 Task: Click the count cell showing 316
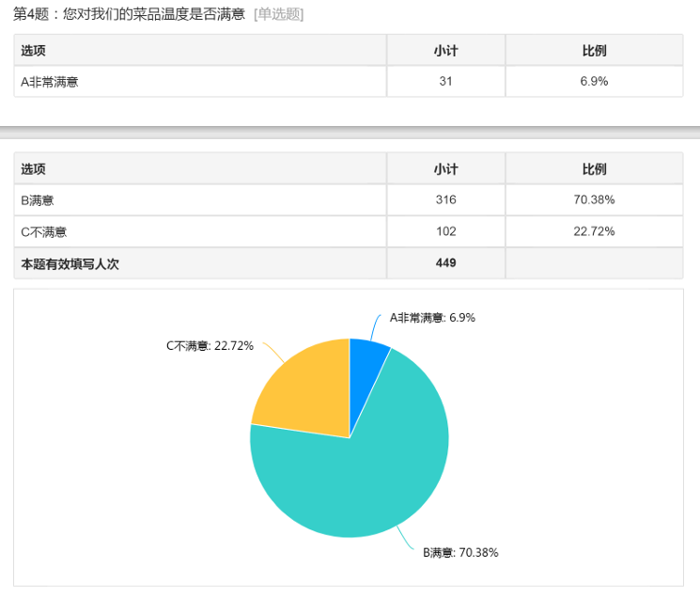coord(445,200)
